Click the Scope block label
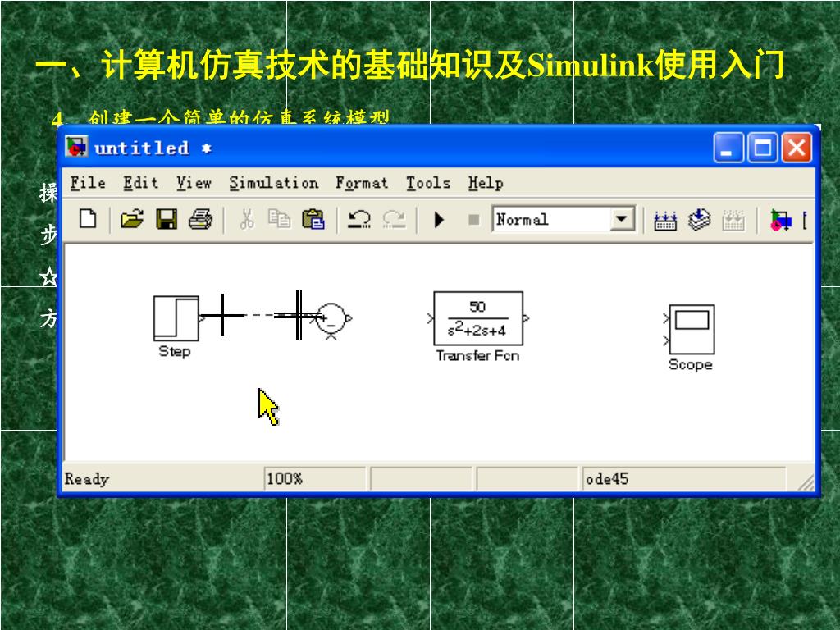Image resolution: width=840 pixels, height=630 pixels. [691, 365]
